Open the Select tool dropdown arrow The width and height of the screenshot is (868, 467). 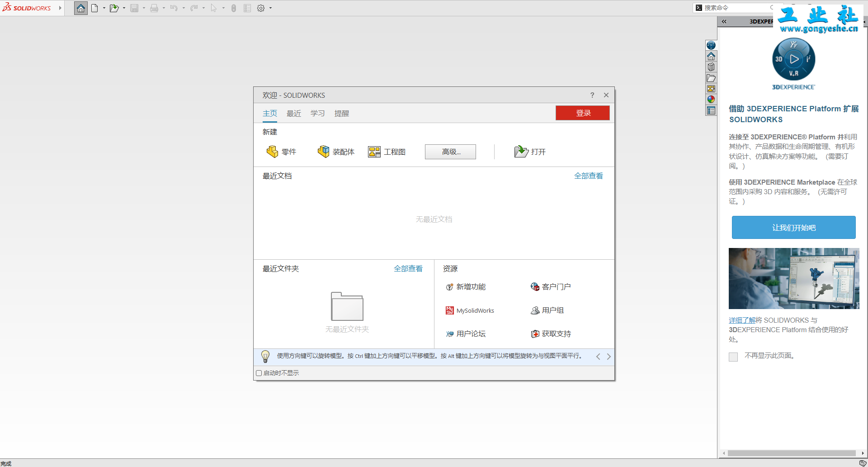(223, 8)
